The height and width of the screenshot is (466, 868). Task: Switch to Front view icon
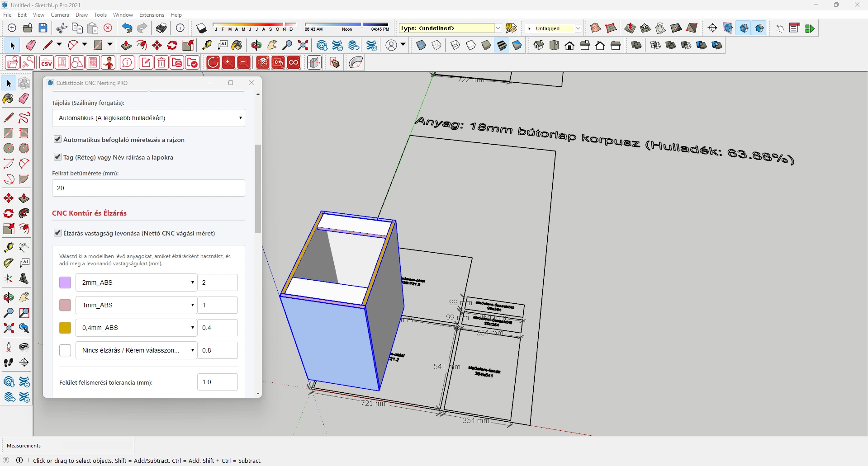[569, 45]
